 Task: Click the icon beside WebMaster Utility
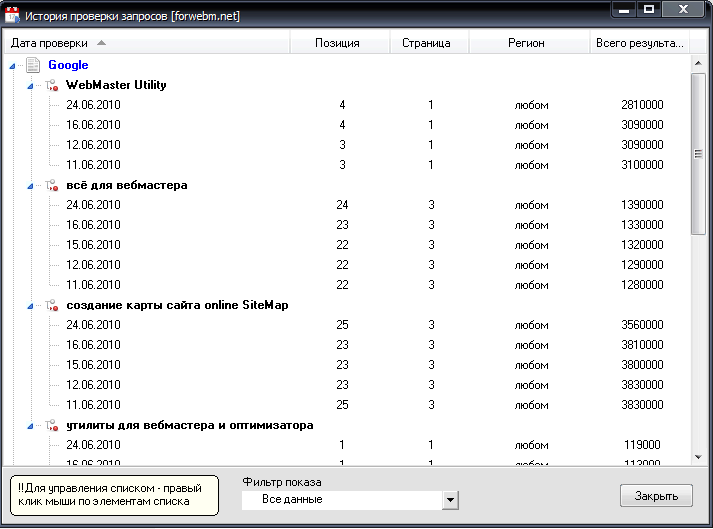(x=51, y=85)
